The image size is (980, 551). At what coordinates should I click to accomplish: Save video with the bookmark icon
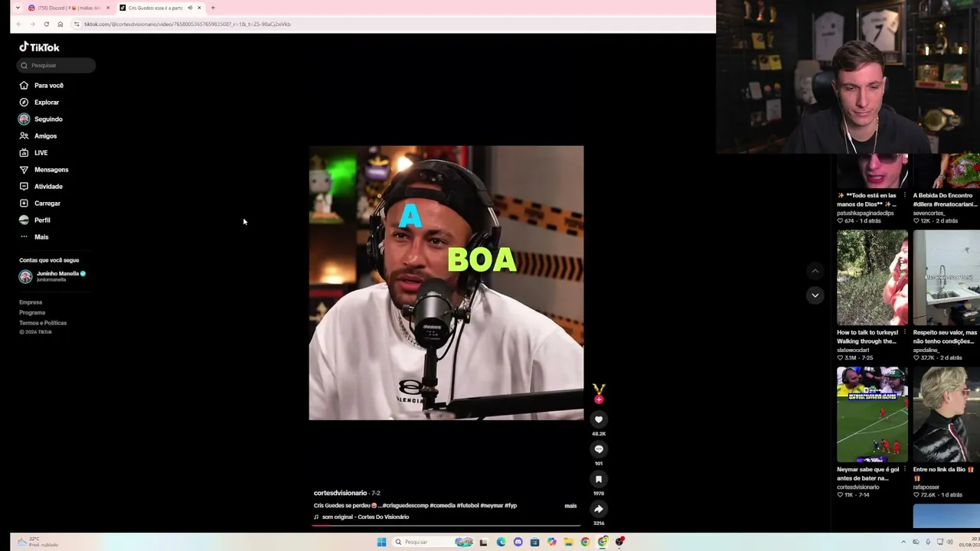click(x=599, y=479)
